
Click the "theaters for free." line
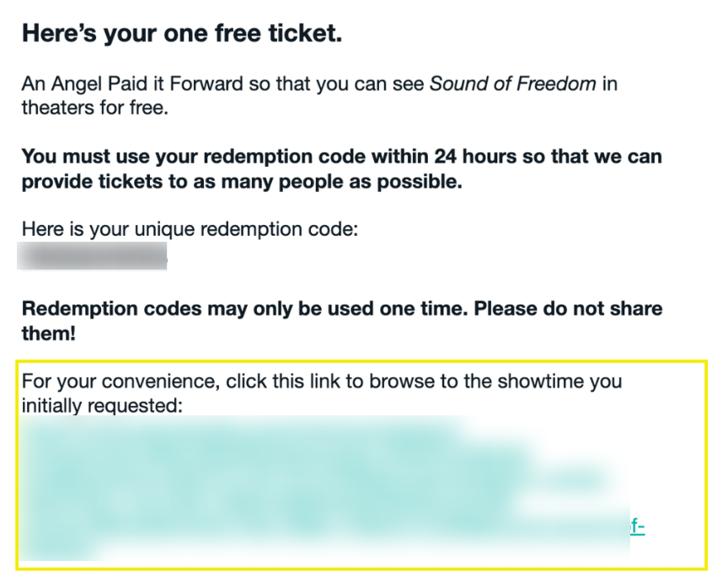[95, 108]
